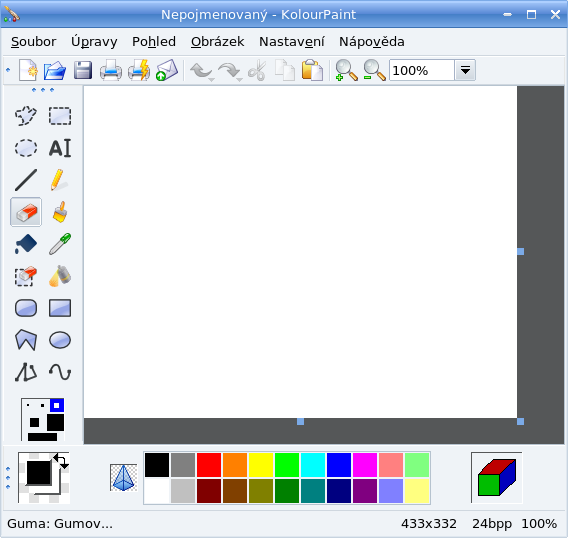The width and height of the screenshot is (568, 538).
Task: Click the 100% zoom input field
Action: pyautogui.click(x=422, y=70)
